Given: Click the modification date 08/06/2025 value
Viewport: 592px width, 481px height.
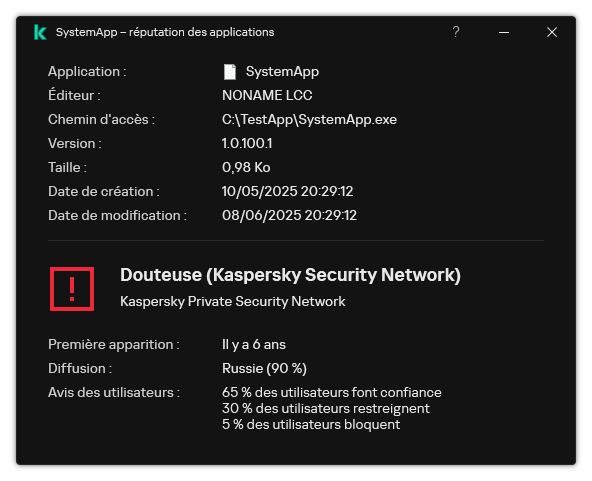Looking at the screenshot, I should 289,216.
